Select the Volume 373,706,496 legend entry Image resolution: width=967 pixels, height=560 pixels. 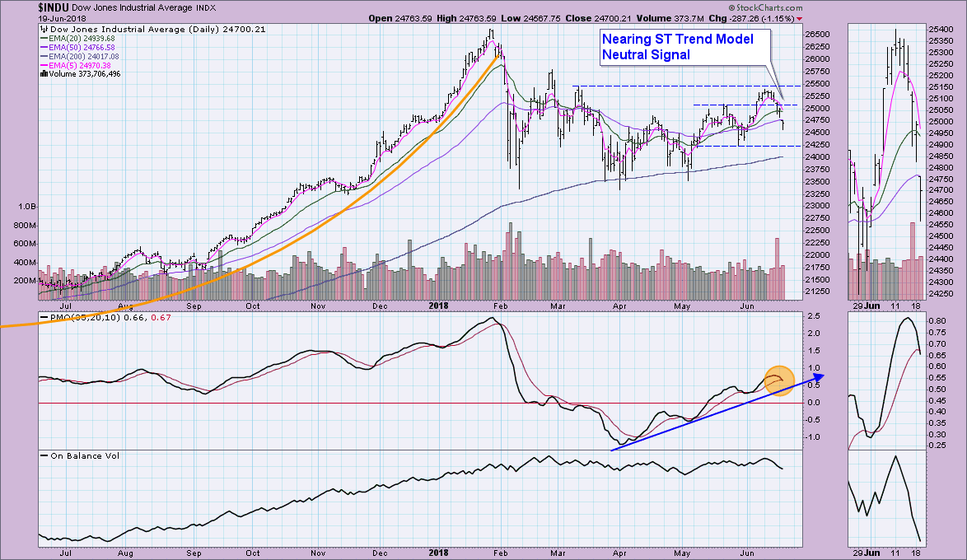85,74
